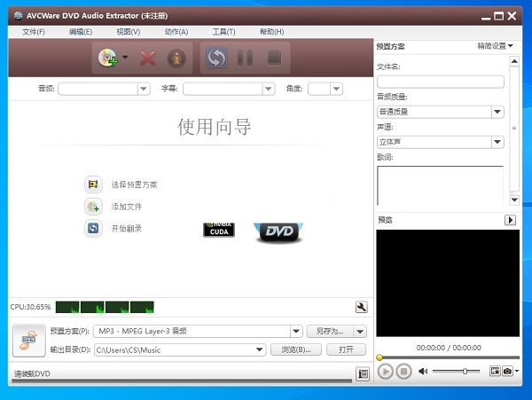Open the 预置方案 MP3 profile dropdown
532x400 pixels.
(297, 331)
